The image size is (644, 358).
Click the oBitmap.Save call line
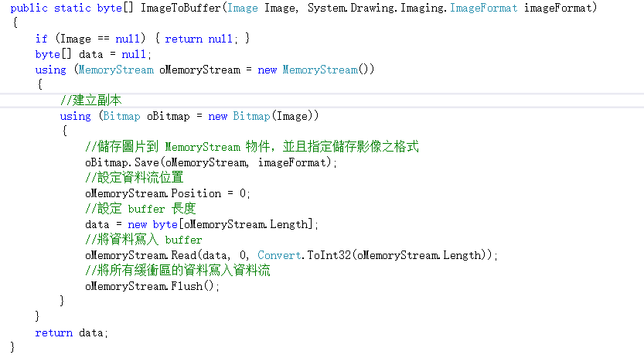211,162
